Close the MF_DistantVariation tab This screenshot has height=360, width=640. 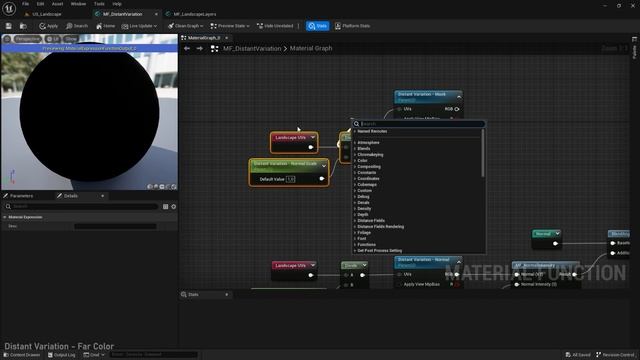point(156,14)
